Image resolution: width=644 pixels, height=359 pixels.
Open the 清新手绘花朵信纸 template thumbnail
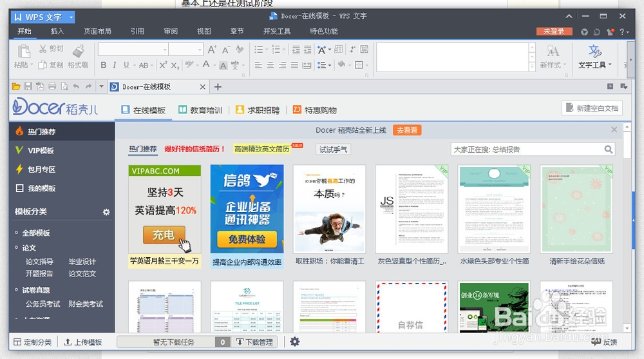click(576, 209)
